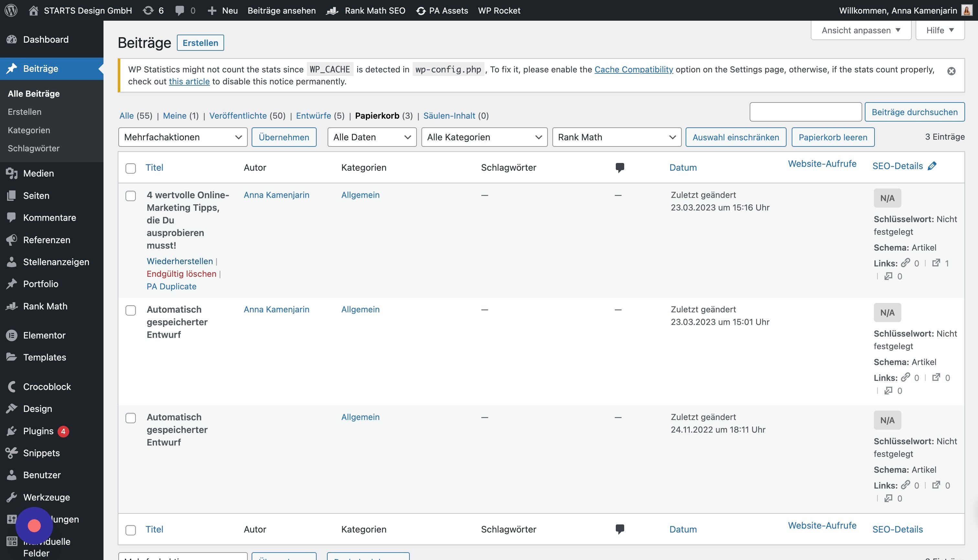
Task: Open the Stellenanzeigen person icon
Action: click(x=12, y=262)
